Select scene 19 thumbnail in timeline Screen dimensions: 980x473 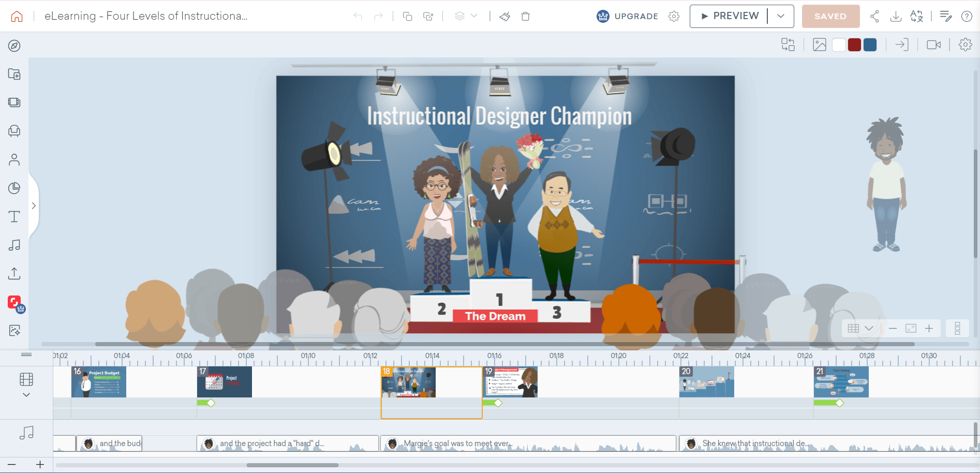[510, 382]
